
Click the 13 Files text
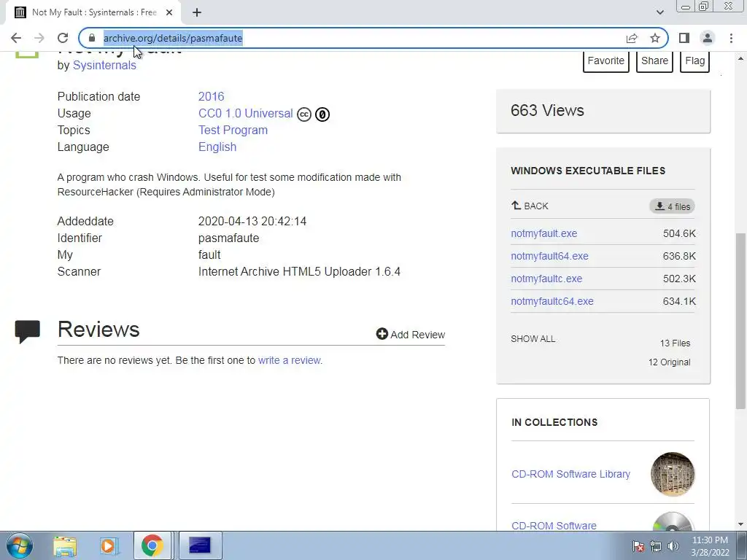(675, 343)
